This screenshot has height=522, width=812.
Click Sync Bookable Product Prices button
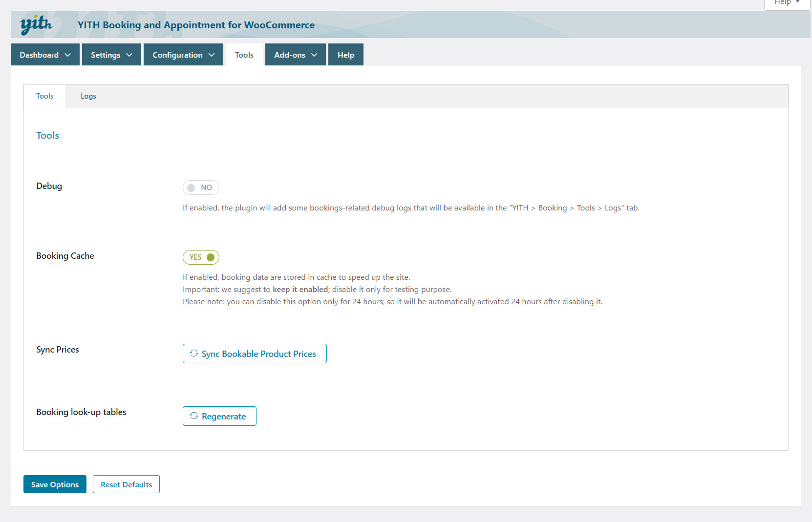click(255, 354)
